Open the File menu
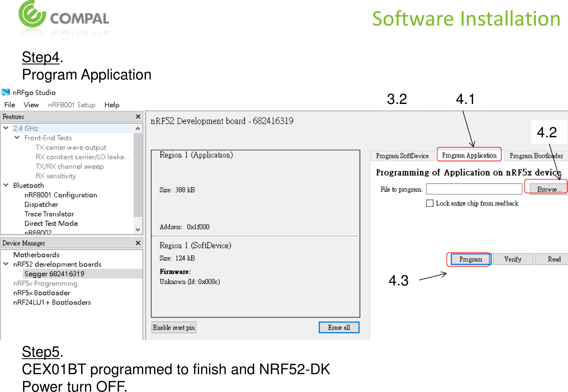Image resolution: width=568 pixels, height=392 pixels. [x=10, y=105]
